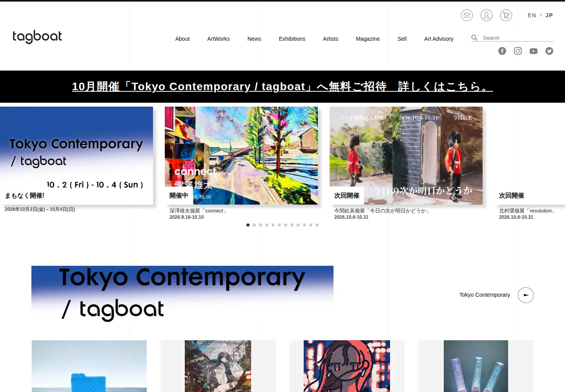The image size is (565, 392).
Task: Open the Sell menu item
Action: tap(402, 39)
